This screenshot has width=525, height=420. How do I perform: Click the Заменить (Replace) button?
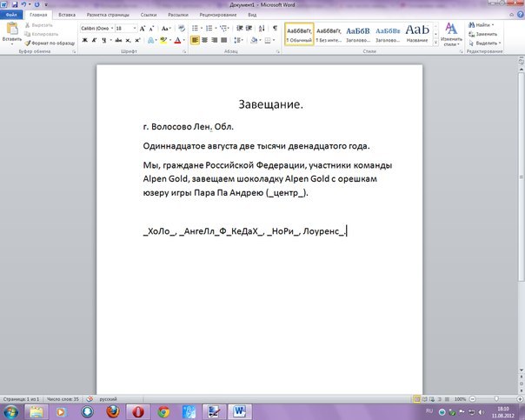[x=487, y=34]
